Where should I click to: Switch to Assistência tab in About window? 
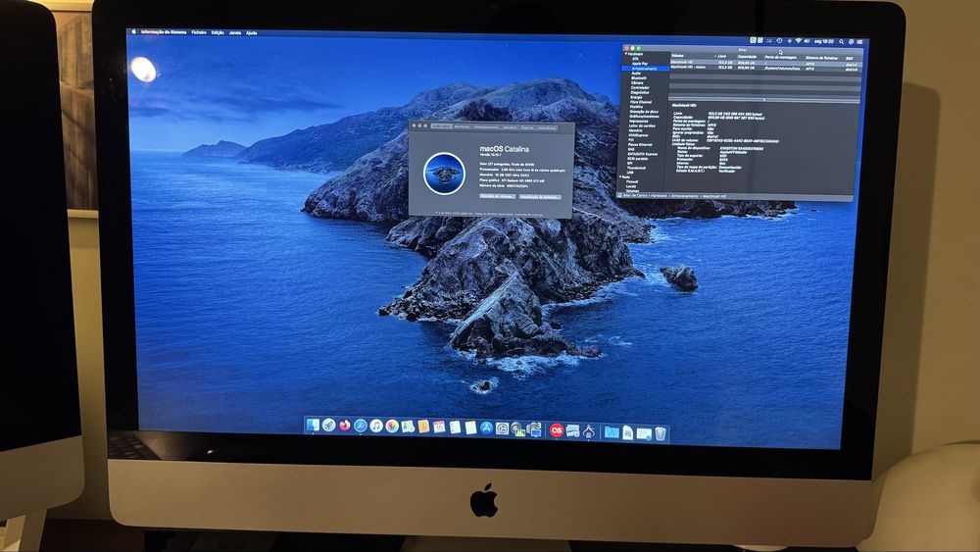(x=547, y=127)
